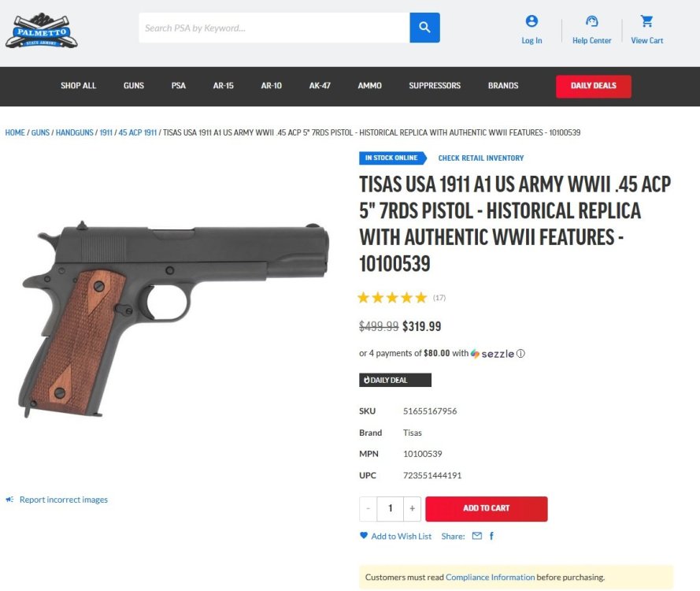
Task: Open the AR-15 navigation menu
Action: coord(223,85)
